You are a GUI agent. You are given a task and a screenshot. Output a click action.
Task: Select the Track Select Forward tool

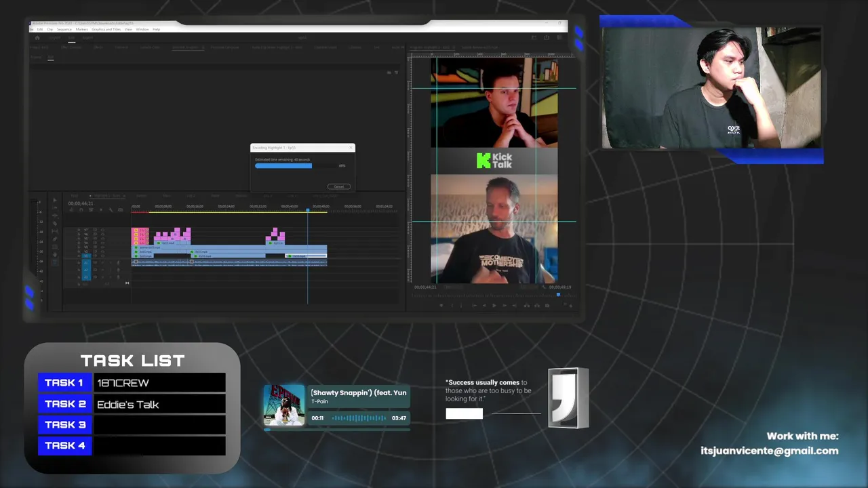[x=55, y=208]
